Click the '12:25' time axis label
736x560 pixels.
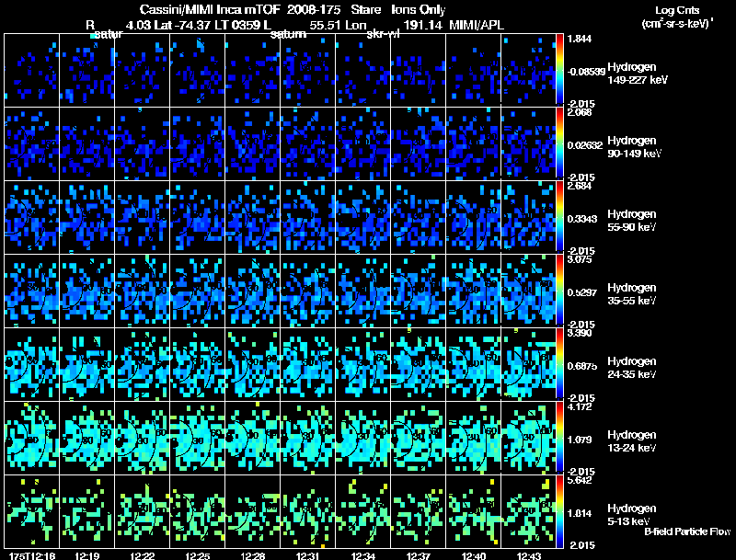pyautogui.click(x=198, y=555)
